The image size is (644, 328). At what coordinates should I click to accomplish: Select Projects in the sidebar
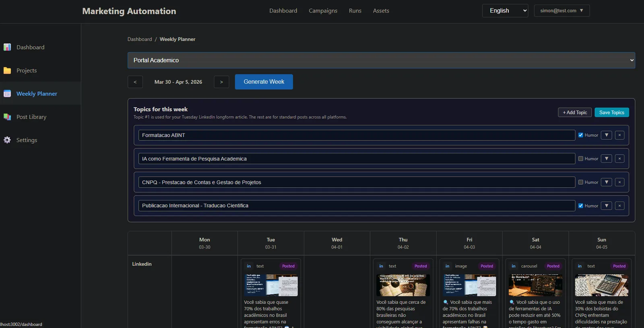pos(40,70)
